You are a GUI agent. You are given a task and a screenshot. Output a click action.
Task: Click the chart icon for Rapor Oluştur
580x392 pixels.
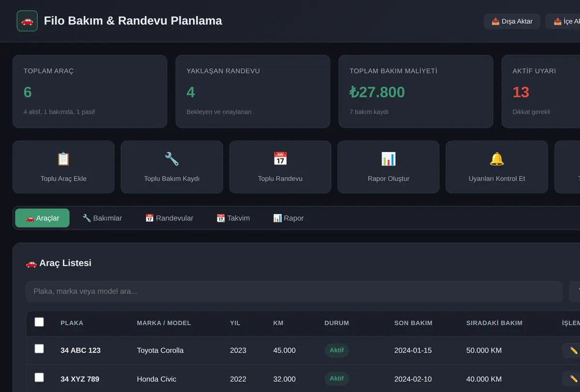pos(389,159)
